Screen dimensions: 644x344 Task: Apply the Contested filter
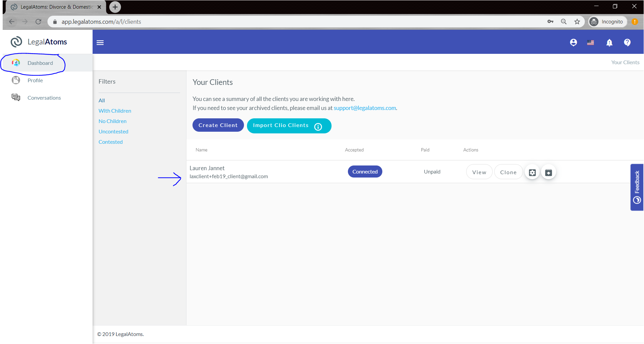(111, 142)
